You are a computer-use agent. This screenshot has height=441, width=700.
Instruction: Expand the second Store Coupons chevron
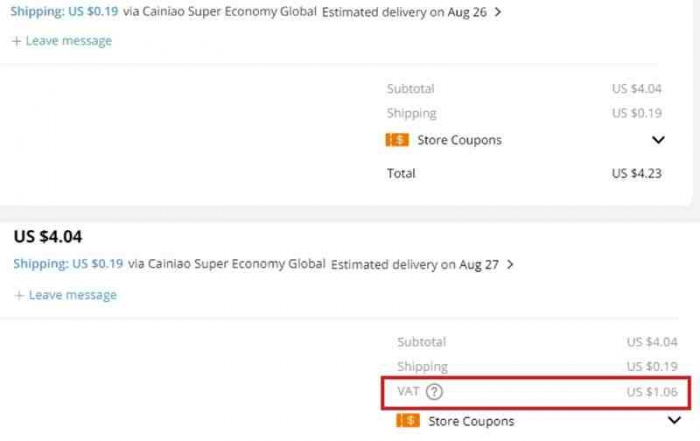tap(674, 420)
